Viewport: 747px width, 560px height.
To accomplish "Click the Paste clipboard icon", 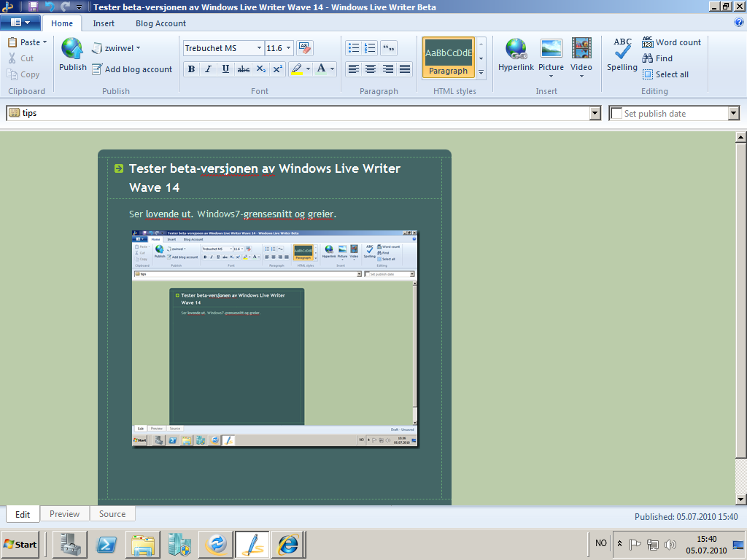I will point(12,42).
